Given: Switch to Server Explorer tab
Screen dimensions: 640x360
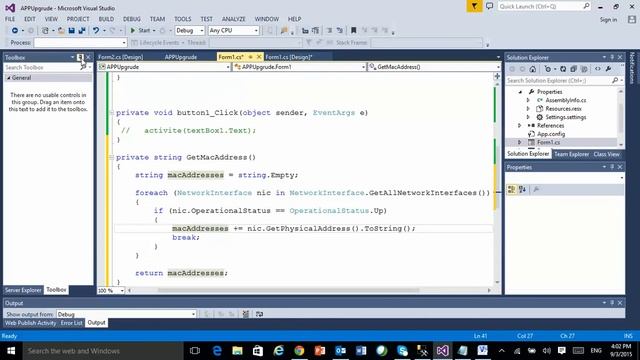Looking at the screenshot, I should 23,290.
